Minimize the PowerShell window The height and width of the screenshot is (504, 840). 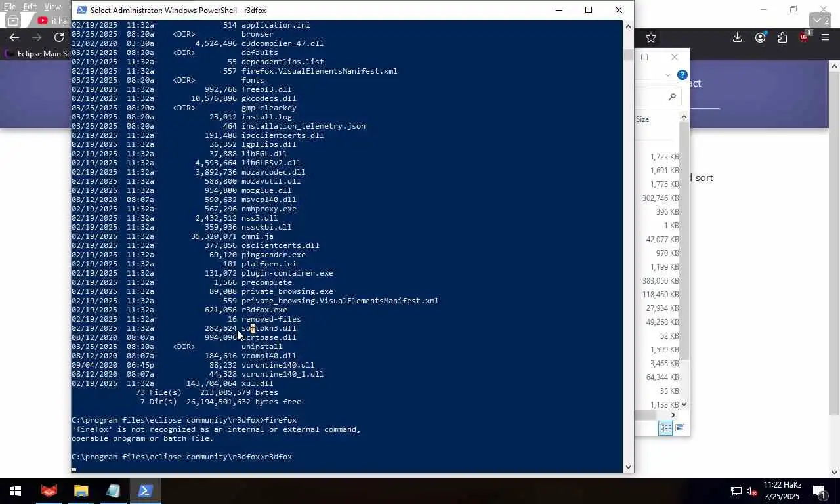click(x=558, y=10)
